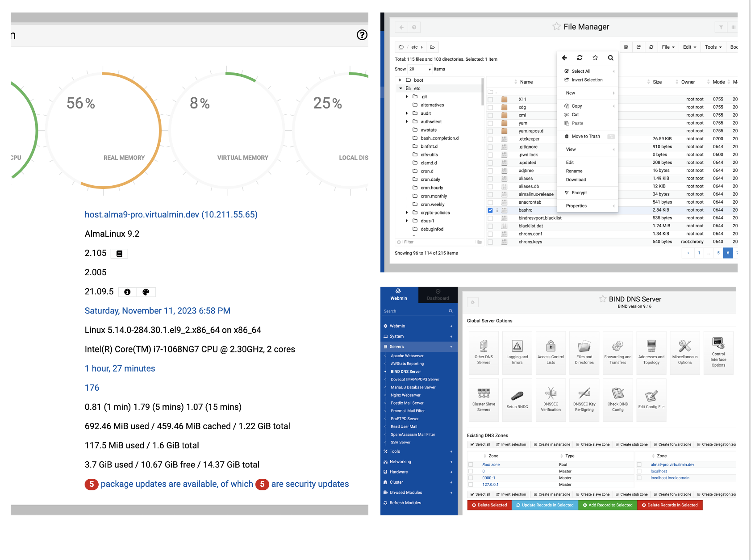Open the Show items count dropdown

point(419,69)
